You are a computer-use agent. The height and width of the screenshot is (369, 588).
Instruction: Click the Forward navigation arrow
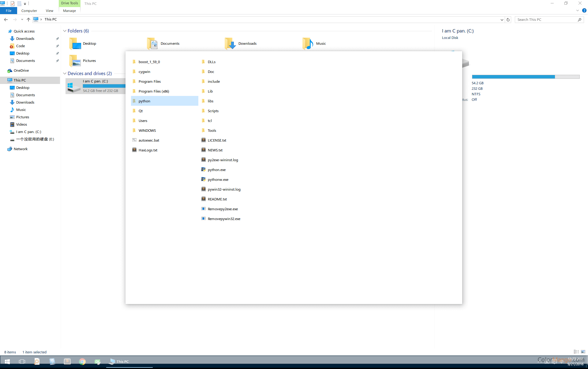click(15, 20)
